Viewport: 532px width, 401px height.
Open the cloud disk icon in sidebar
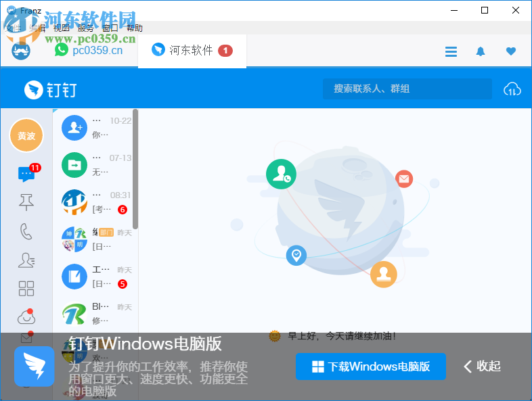[26, 316]
